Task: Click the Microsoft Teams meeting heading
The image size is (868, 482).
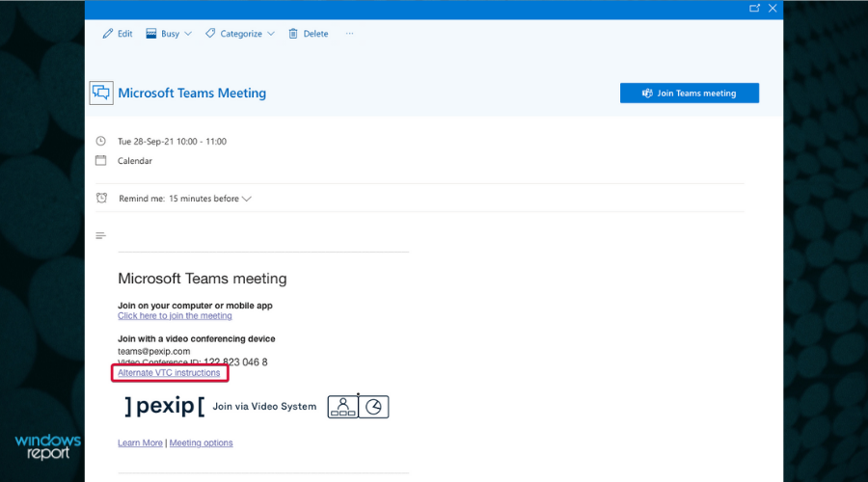Action: (x=203, y=279)
